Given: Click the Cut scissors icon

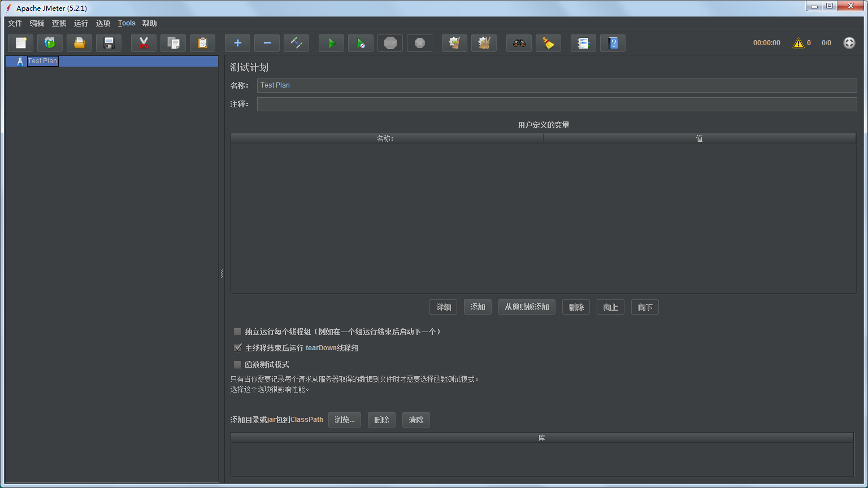Looking at the screenshot, I should pyautogui.click(x=144, y=43).
